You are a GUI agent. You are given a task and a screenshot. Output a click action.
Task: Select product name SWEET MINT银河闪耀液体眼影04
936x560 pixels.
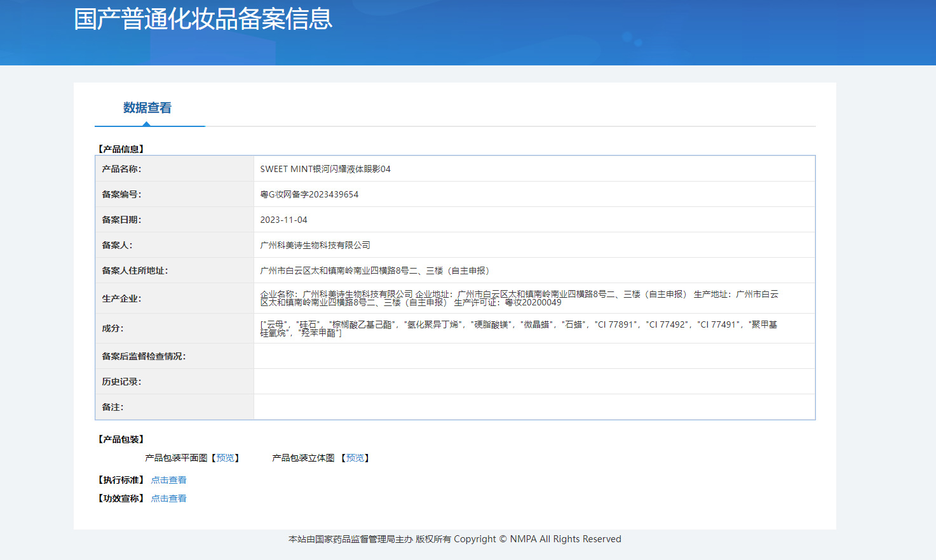tap(325, 169)
